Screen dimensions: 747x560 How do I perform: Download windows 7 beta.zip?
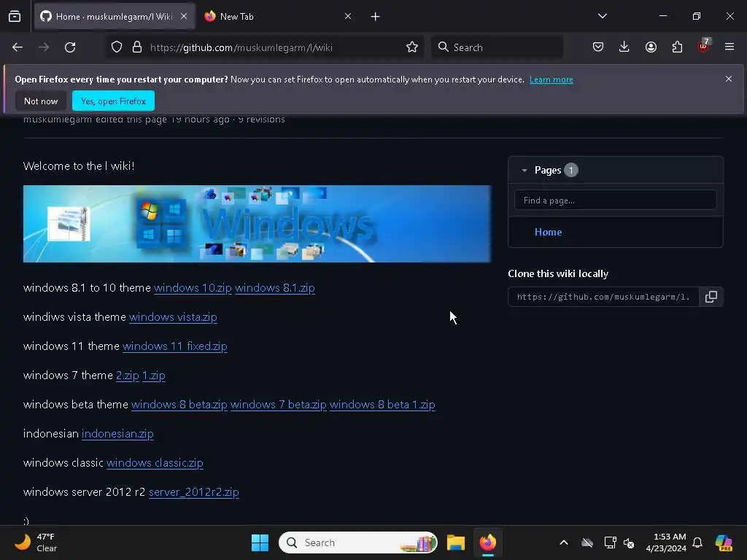(x=279, y=405)
